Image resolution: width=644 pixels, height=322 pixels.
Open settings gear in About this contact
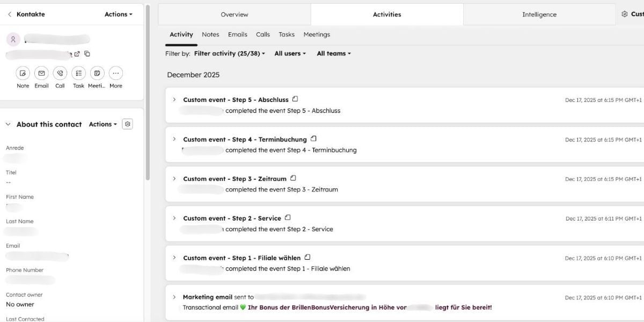127,124
